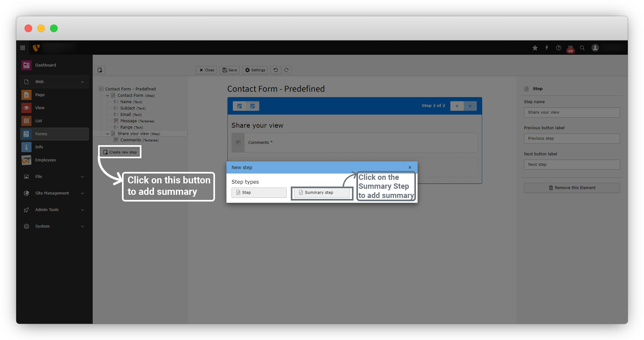
Task: Collapse Share your view tree node
Action: pyautogui.click(x=108, y=134)
